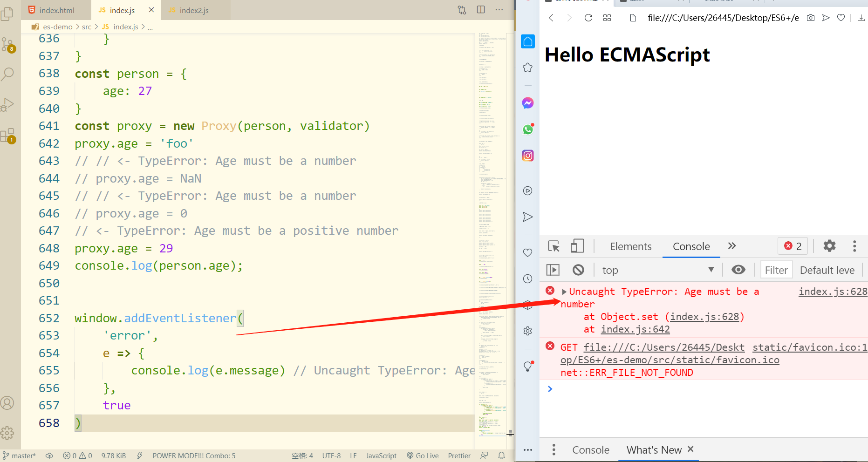Screen dimensions: 868x462
Task: Bookmark page with the heart icon in address bar
Action: click(841, 18)
